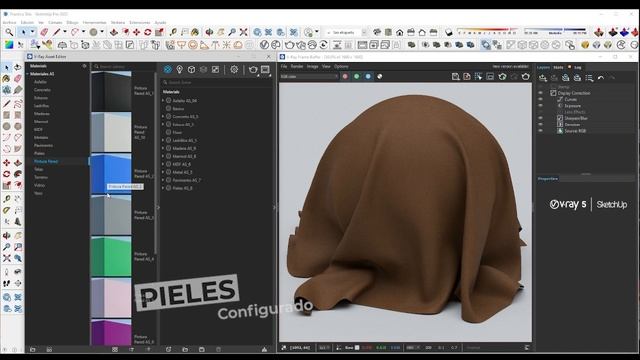Select the Vidrio library category
This screenshot has height=360, width=640.
[x=39, y=185]
